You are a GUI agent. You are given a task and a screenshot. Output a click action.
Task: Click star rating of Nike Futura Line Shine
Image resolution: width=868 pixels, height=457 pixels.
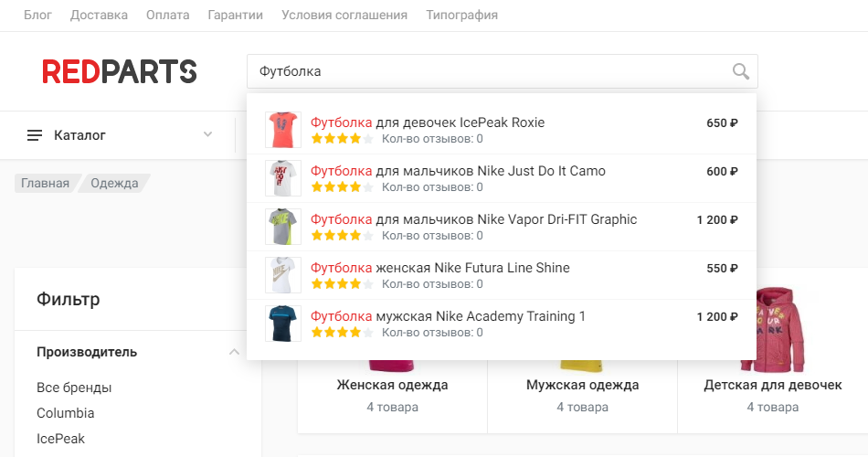click(342, 284)
